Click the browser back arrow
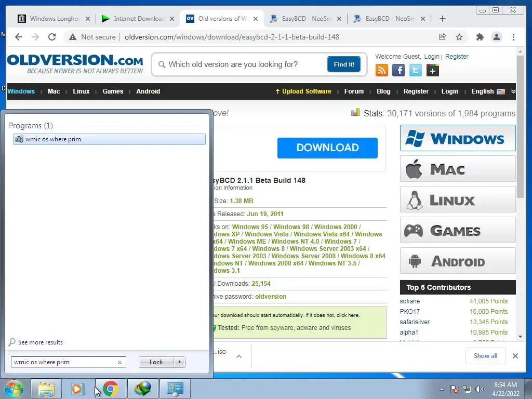The image size is (532, 399). pyautogui.click(x=19, y=37)
